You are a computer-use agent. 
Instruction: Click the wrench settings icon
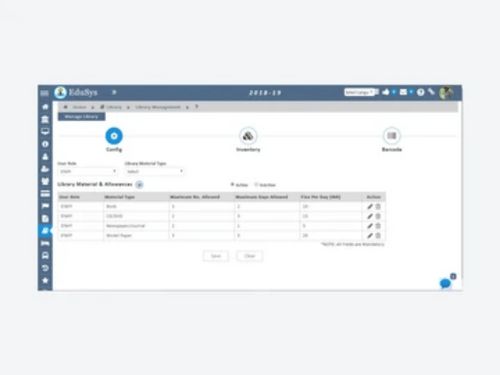tap(431, 91)
